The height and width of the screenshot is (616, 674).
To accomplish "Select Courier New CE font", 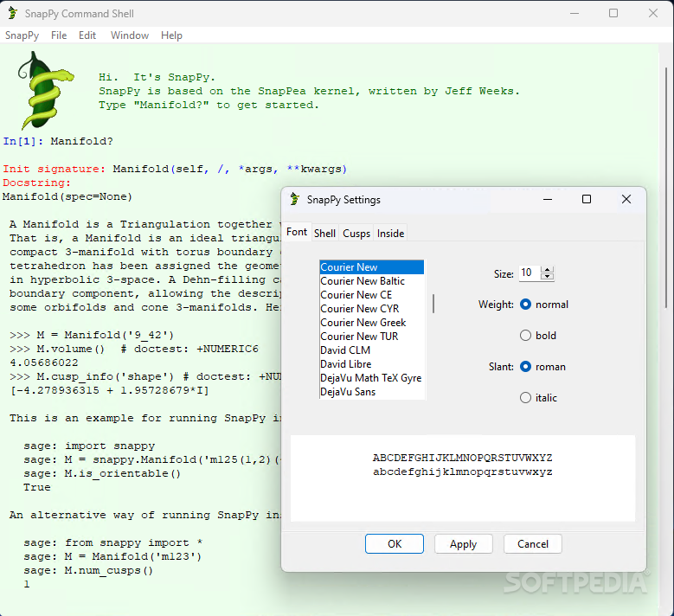I will (x=372, y=295).
